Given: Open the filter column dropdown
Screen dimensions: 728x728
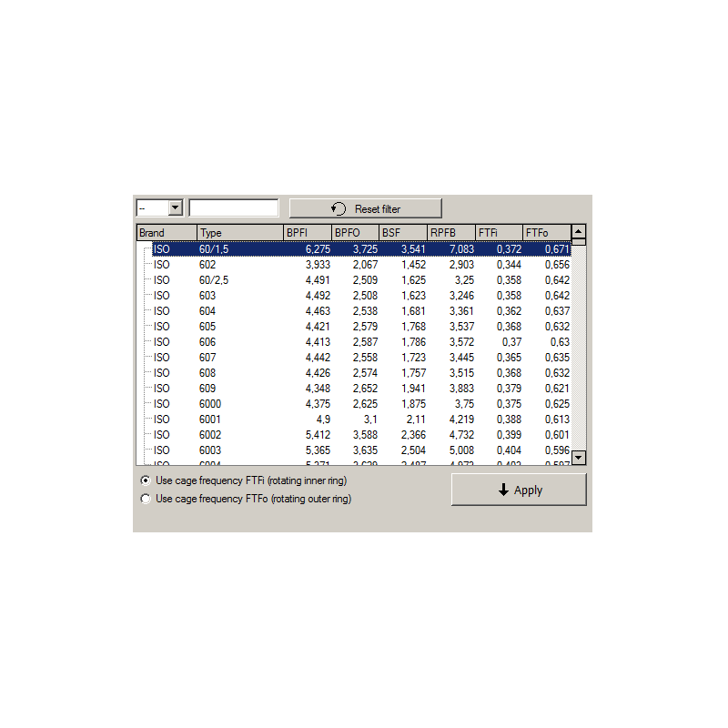Looking at the screenshot, I should click(176, 208).
